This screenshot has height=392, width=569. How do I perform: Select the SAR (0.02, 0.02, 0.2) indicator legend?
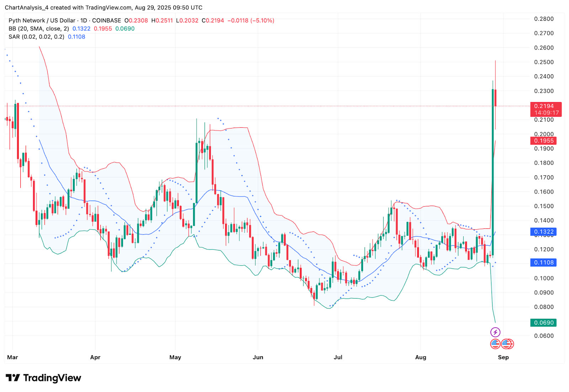(36, 37)
